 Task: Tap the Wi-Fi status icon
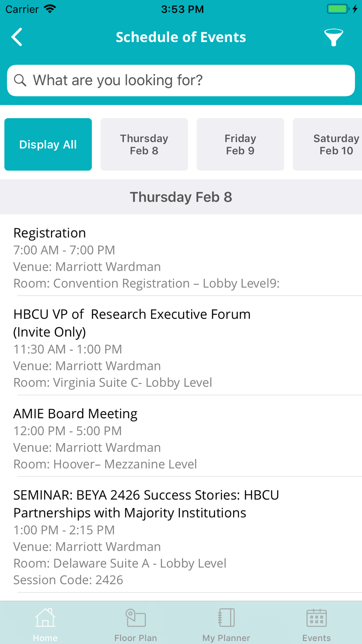coord(50,9)
